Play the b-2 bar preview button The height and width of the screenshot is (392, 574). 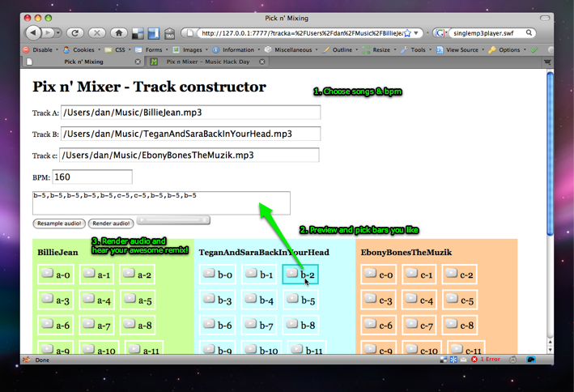coord(292,274)
